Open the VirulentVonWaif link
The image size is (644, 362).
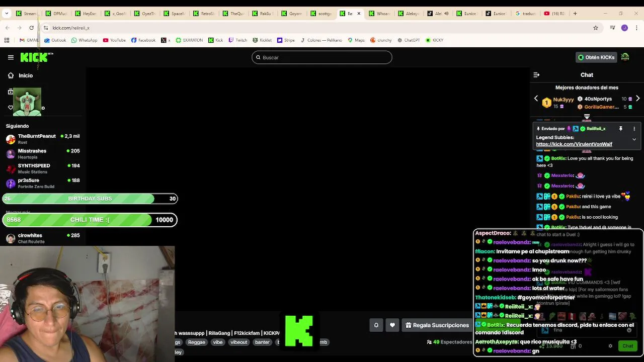(574, 144)
